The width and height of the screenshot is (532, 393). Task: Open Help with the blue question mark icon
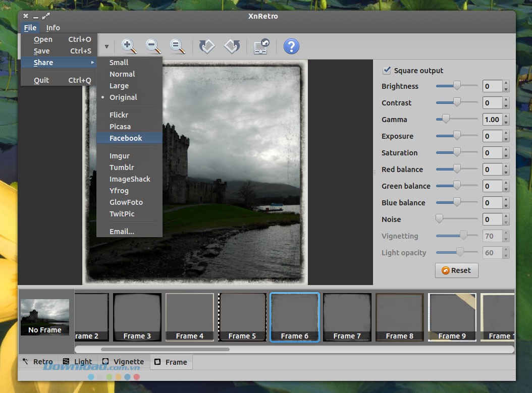[291, 46]
